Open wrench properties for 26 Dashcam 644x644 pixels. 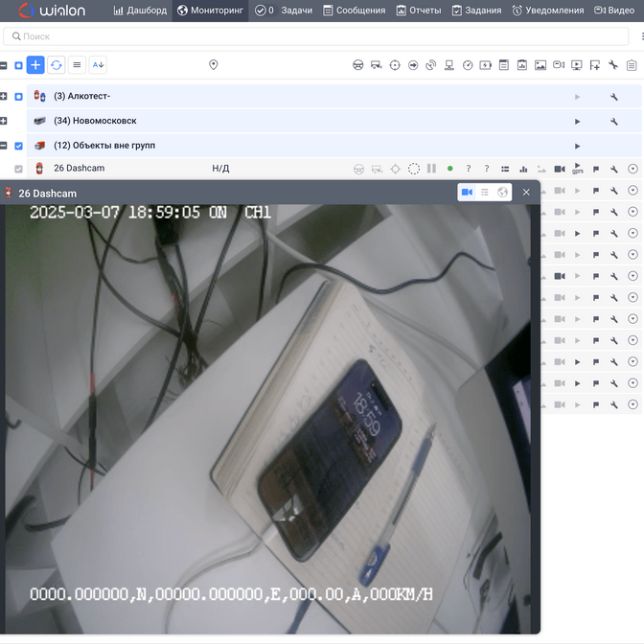point(614,169)
